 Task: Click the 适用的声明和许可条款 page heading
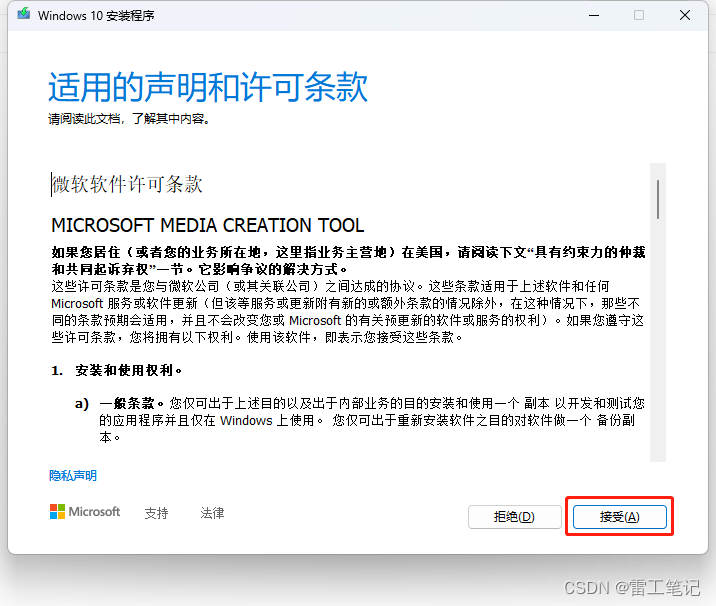tap(208, 87)
